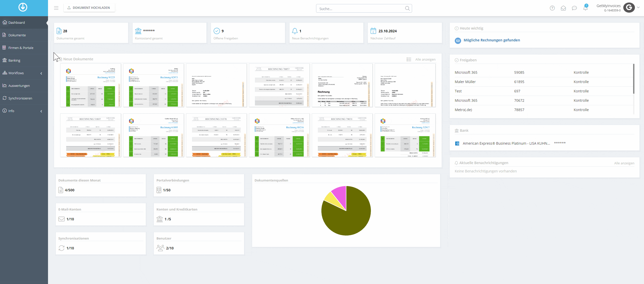Click Alle anzeigen in Aktuelle Benachrichtigungen

(624, 163)
